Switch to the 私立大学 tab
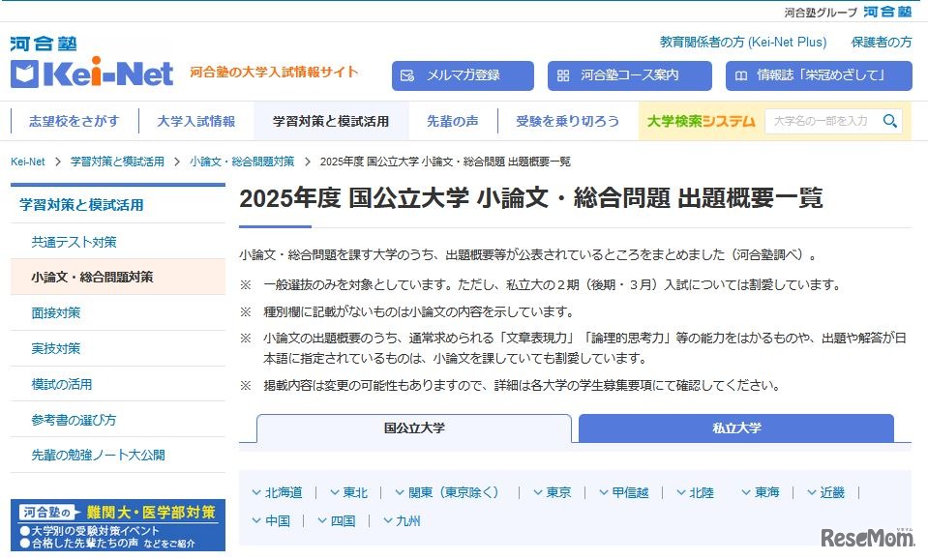The image size is (928, 560). tap(735, 427)
